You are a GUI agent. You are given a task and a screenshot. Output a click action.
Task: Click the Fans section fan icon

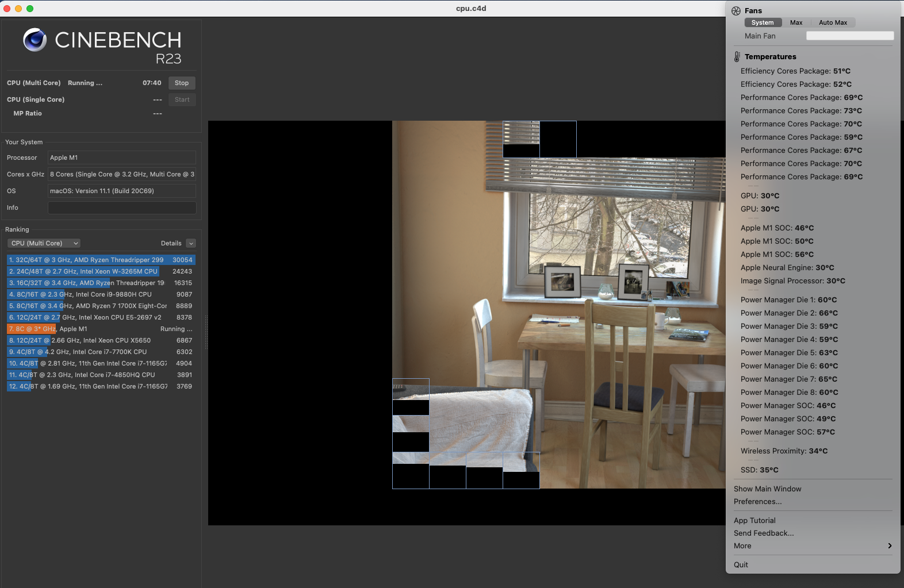pyautogui.click(x=736, y=11)
